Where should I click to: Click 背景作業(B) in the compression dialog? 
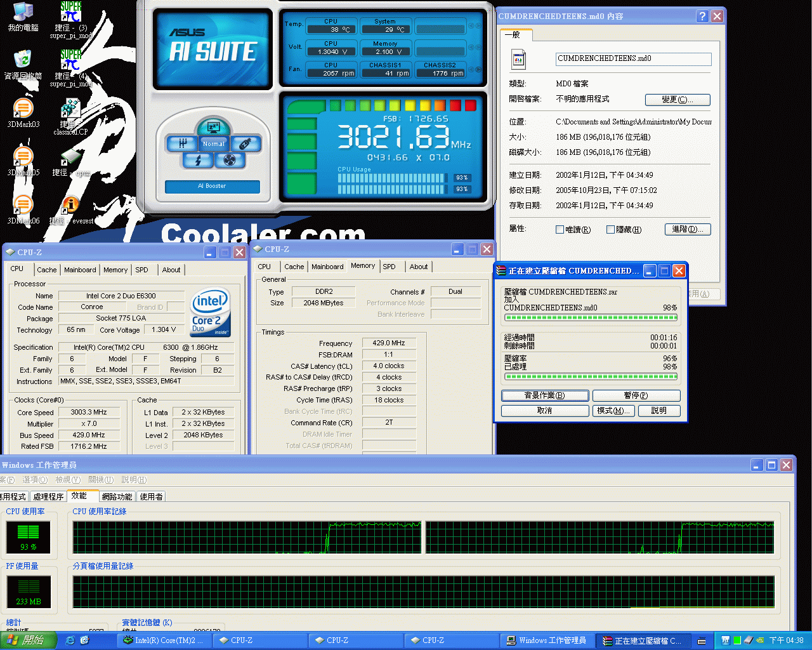click(545, 395)
